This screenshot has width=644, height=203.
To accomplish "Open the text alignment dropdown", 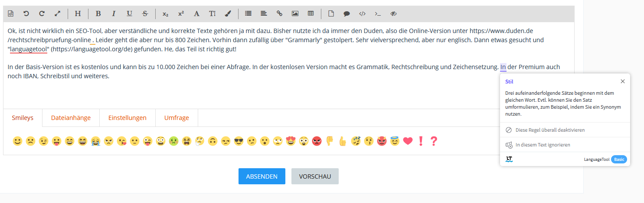I will (x=264, y=13).
